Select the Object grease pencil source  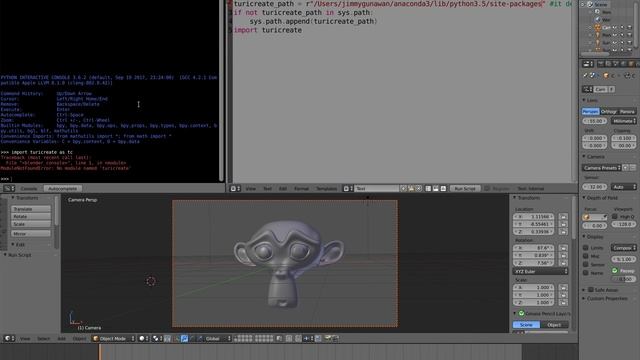554,325
